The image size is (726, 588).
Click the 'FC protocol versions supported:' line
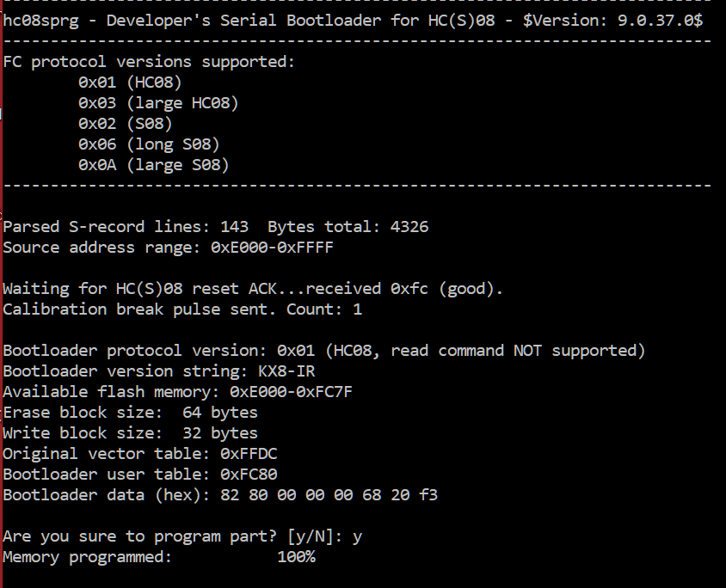pos(149,62)
